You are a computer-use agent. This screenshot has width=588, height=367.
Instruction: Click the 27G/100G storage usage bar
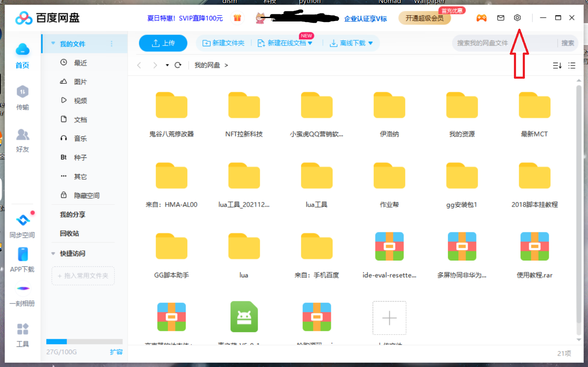pos(84,342)
